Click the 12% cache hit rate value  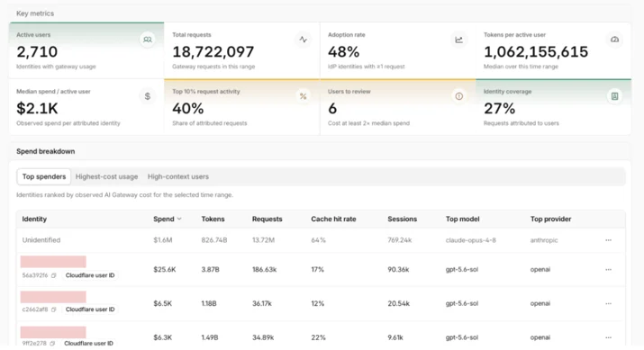coord(317,303)
